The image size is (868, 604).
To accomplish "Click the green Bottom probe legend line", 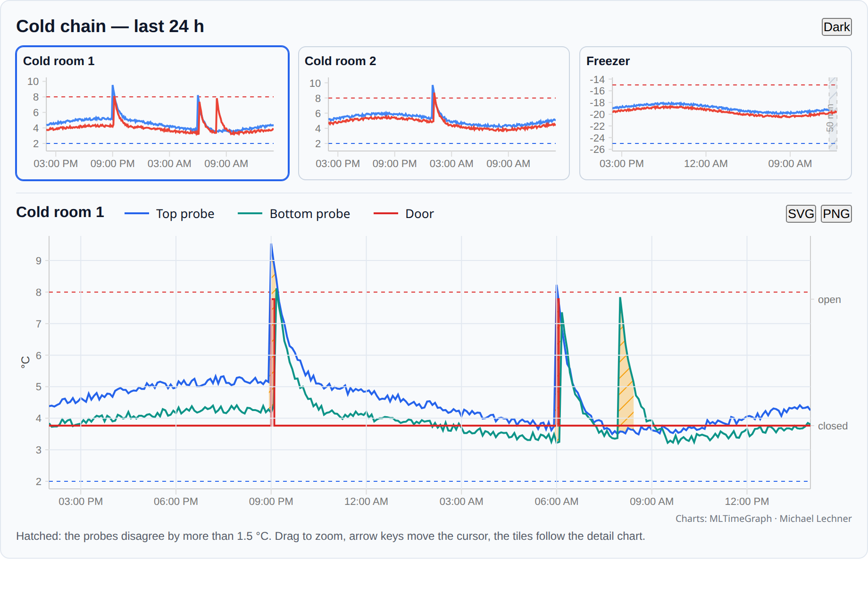I will click(x=250, y=214).
